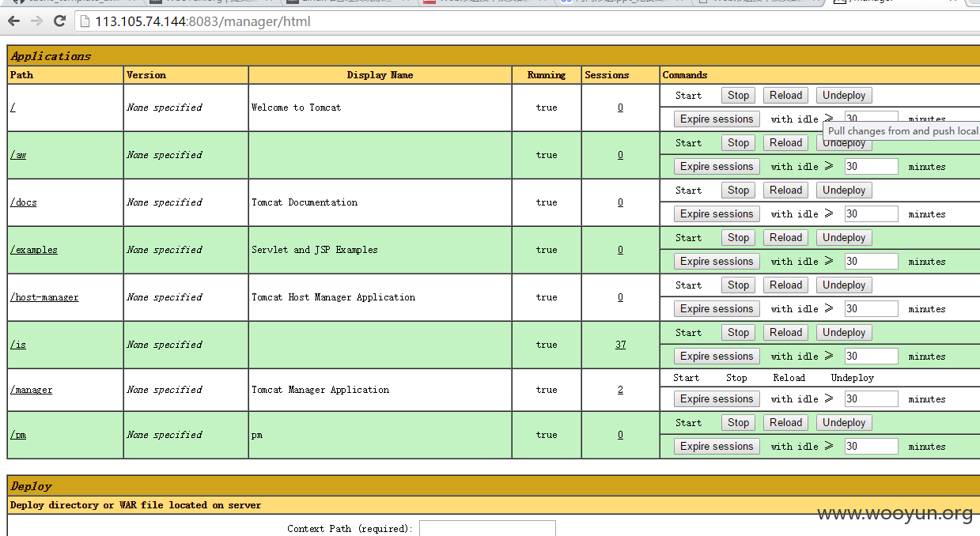Open the / root path link
The image size is (980, 536).
pyautogui.click(x=13, y=108)
